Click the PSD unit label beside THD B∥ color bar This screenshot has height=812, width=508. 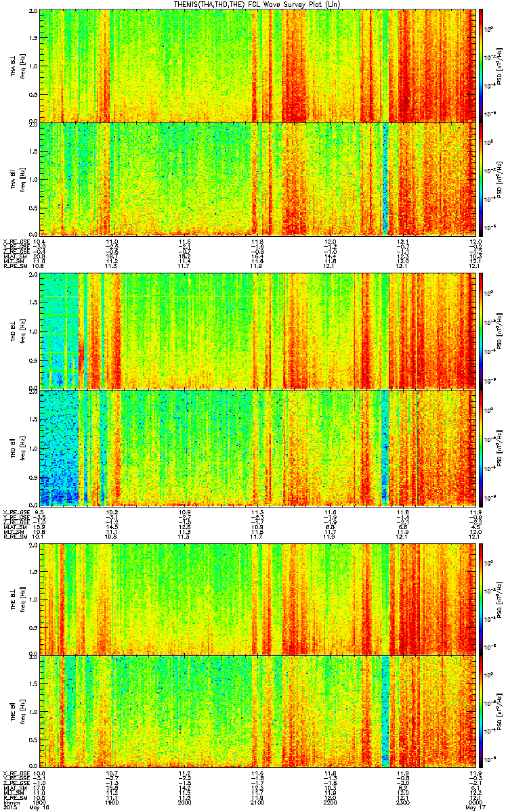tap(501, 447)
